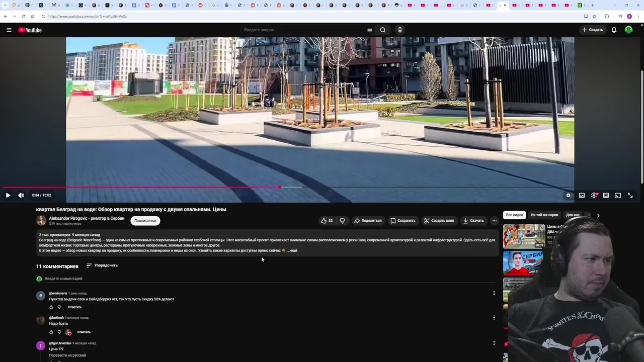Viewport: 644px width, 362px height.
Task: Open @emiloveris profile avatar
Action: [x=41, y=295]
